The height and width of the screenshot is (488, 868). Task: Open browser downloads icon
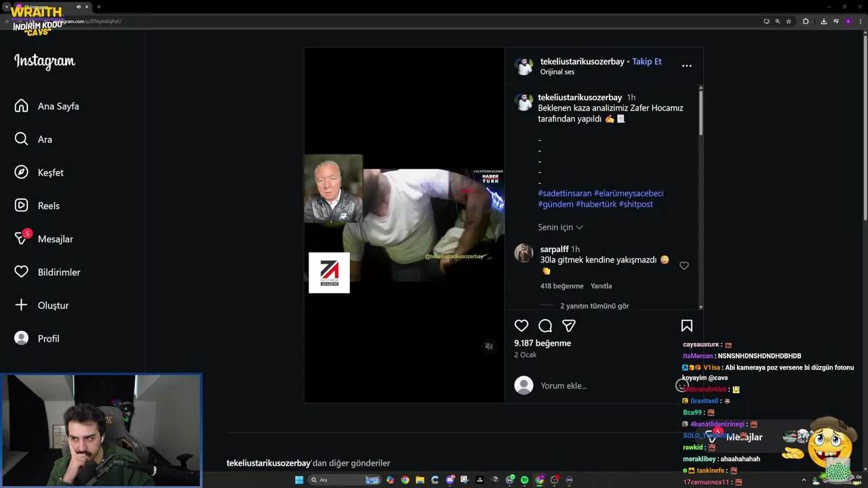(824, 21)
